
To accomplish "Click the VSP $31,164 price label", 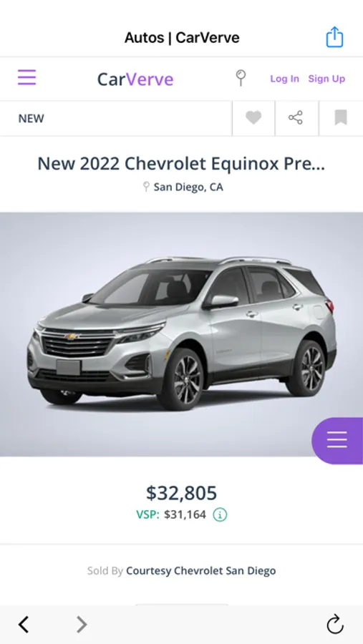I will pyautogui.click(x=171, y=514).
